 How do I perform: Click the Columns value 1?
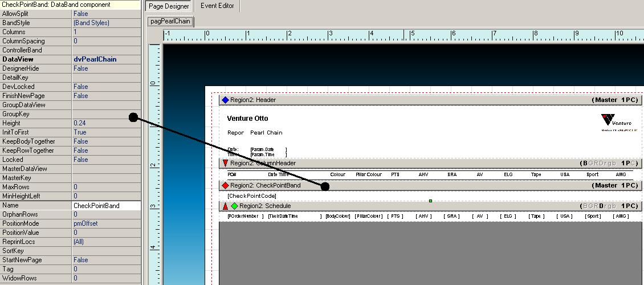point(107,31)
